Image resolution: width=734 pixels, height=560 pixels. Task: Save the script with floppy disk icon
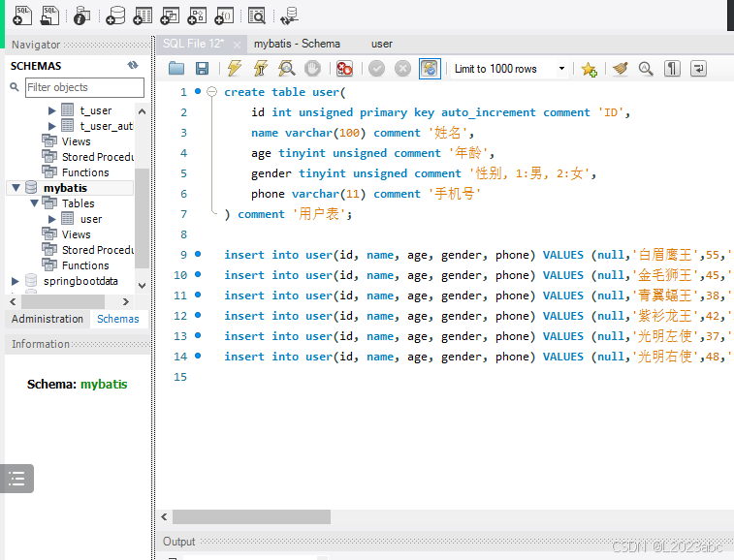click(202, 69)
